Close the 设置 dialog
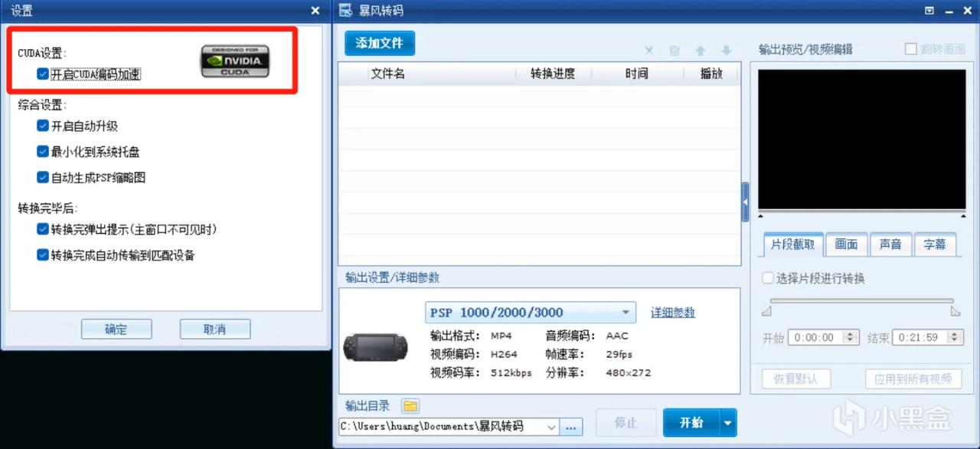This screenshot has height=449, width=980. click(315, 11)
